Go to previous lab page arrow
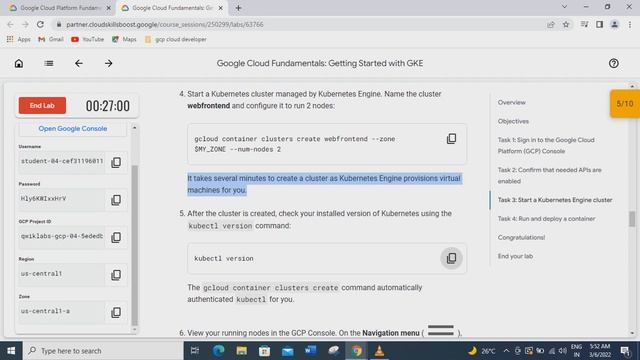This screenshot has height=360, width=640. click(x=79, y=63)
